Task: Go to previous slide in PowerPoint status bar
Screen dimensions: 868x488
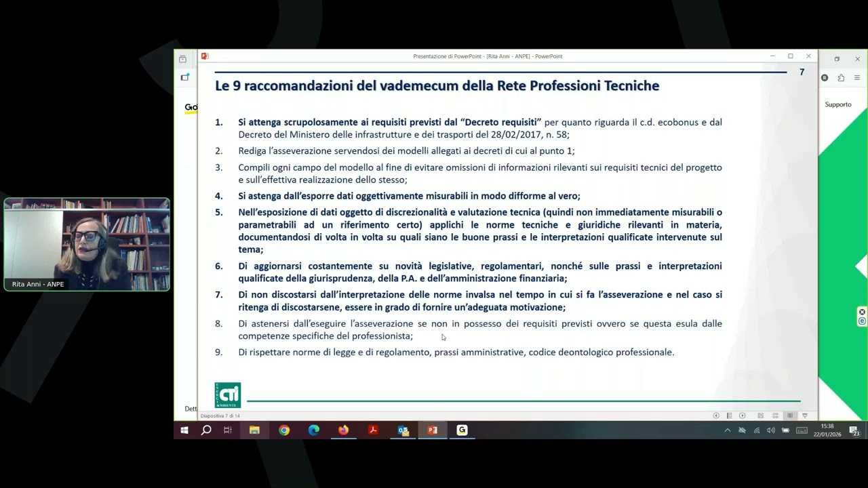Action: [x=716, y=415]
